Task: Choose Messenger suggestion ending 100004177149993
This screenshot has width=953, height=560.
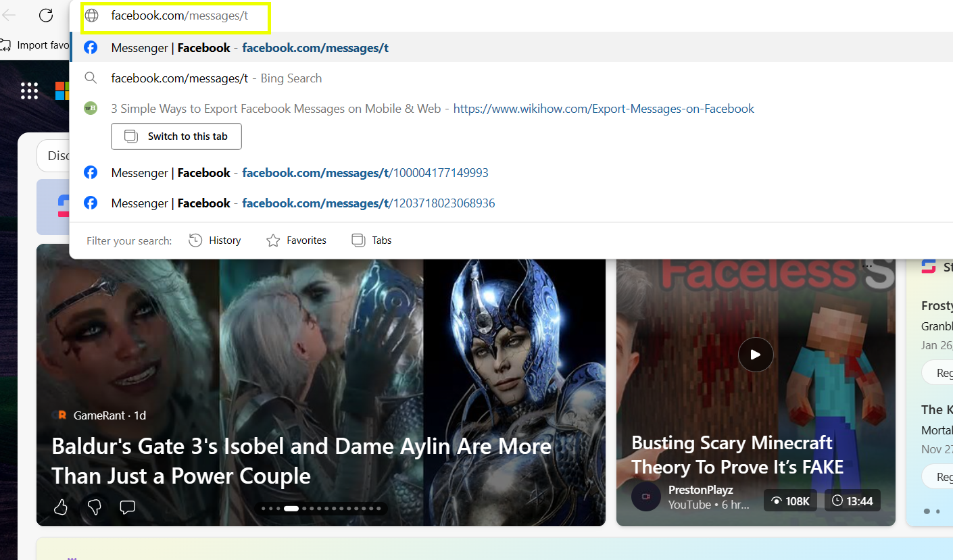Action: pyautogui.click(x=511, y=173)
